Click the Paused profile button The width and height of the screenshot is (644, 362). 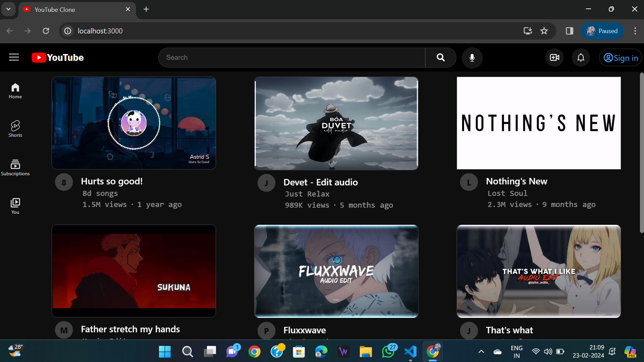pos(602,31)
